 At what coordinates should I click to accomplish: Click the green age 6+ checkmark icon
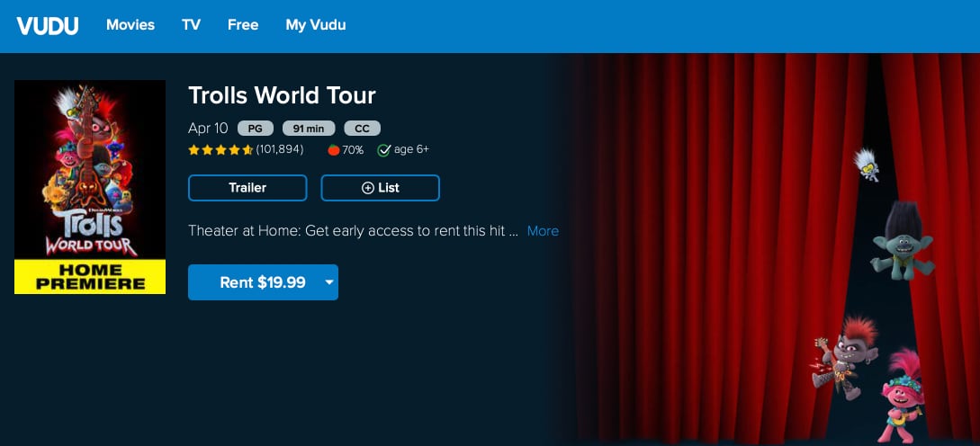(x=384, y=150)
